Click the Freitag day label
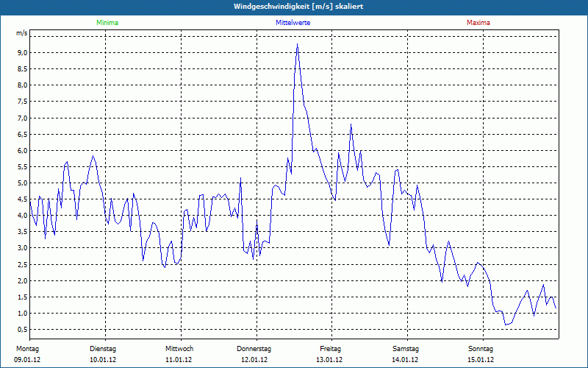Viewport: 588px width, 368px height. 330,349
